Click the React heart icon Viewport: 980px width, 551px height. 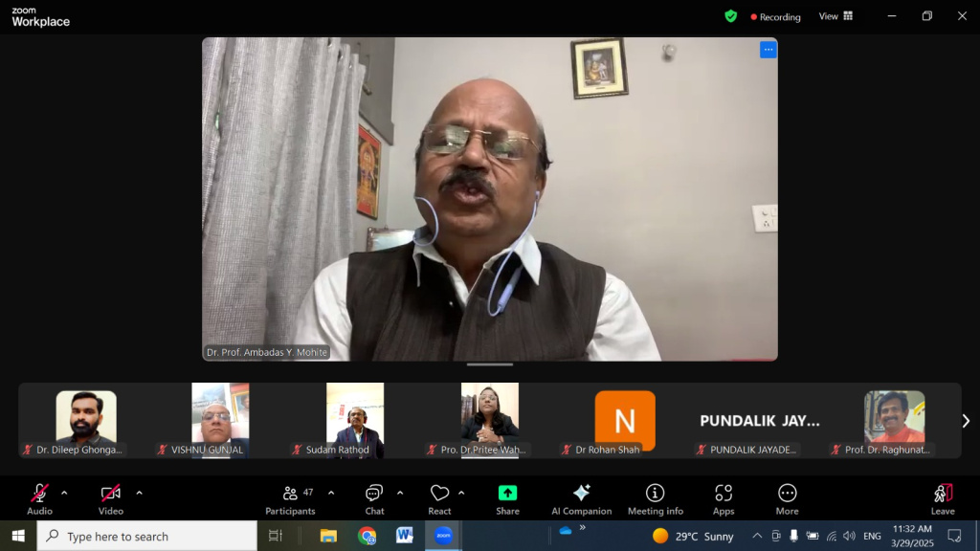tap(439, 498)
